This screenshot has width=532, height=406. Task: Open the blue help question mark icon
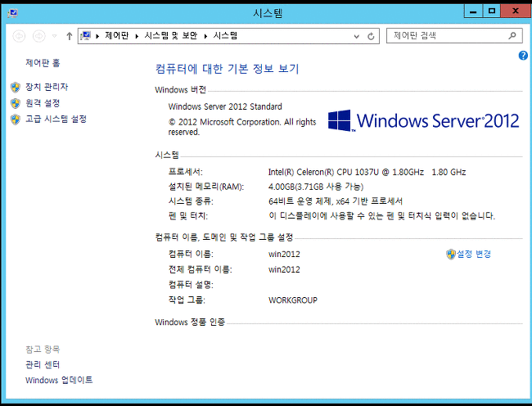523,56
